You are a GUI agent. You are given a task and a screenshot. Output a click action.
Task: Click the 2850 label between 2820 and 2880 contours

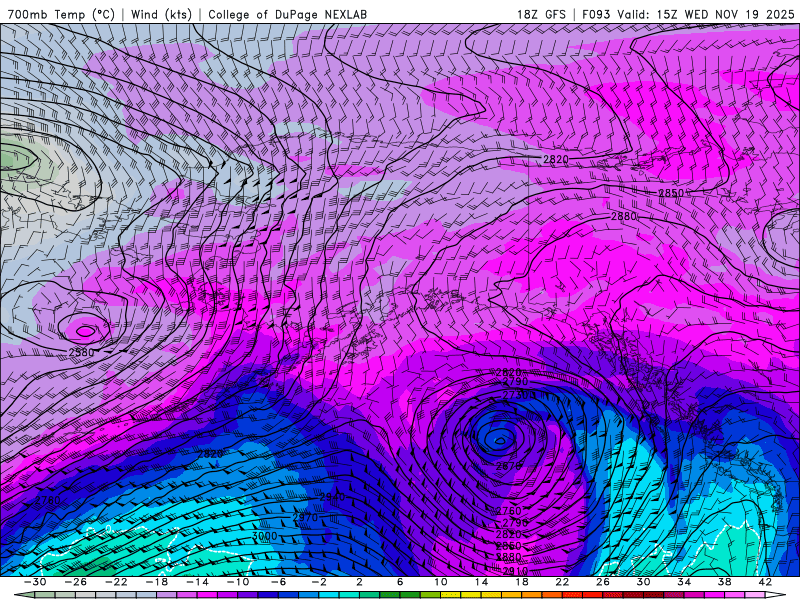671,193
